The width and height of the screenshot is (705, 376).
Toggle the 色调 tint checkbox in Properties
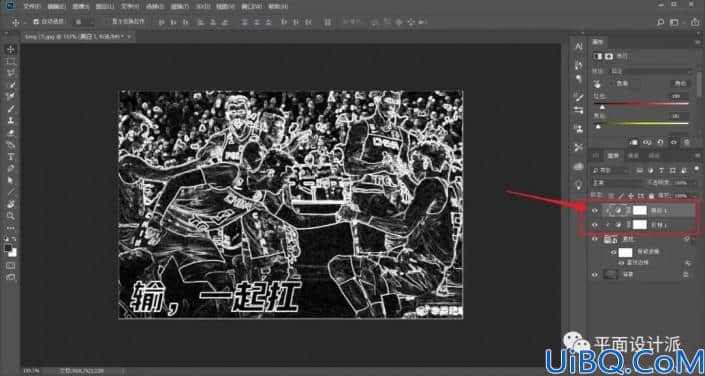(x=611, y=83)
